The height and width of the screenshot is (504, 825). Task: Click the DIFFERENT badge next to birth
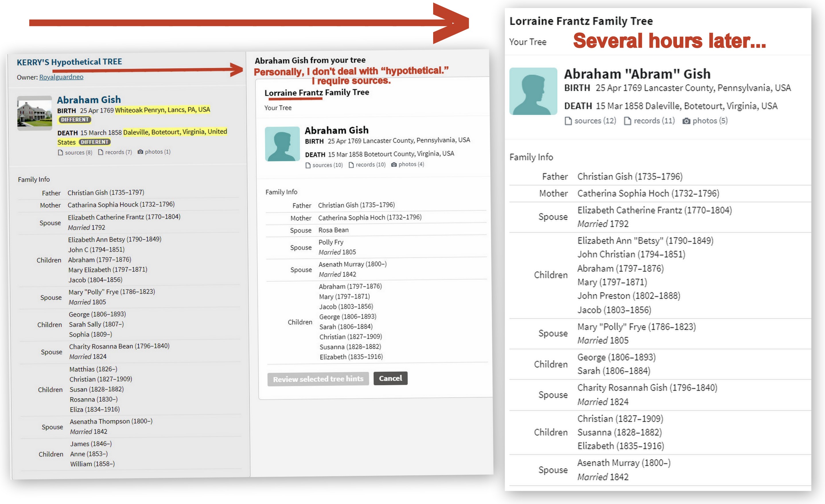point(75,120)
